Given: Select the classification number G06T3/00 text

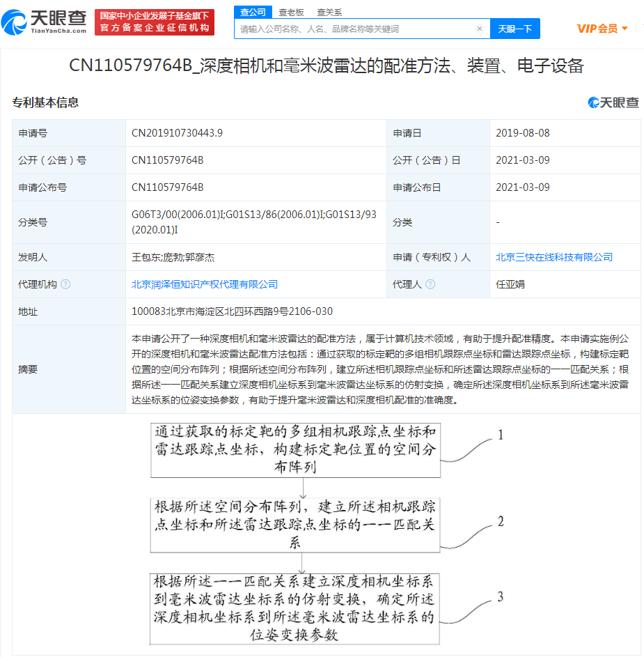Looking at the screenshot, I should [253, 222].
